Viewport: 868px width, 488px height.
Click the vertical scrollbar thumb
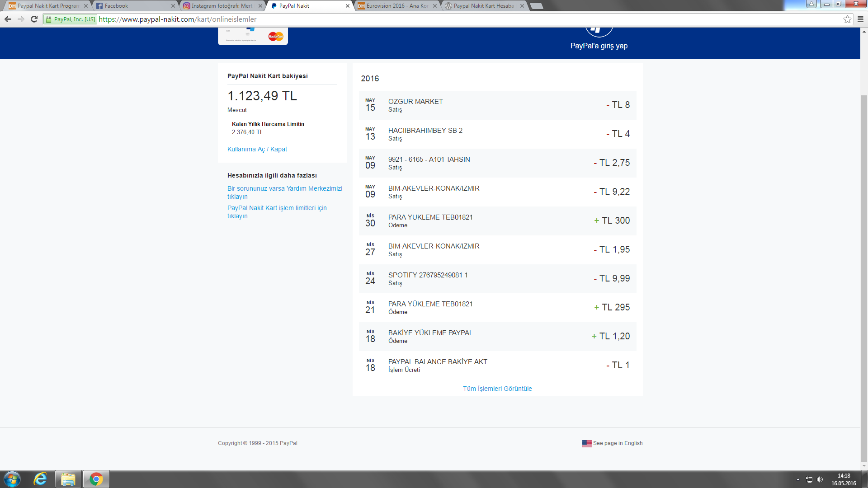click(864, 278)
